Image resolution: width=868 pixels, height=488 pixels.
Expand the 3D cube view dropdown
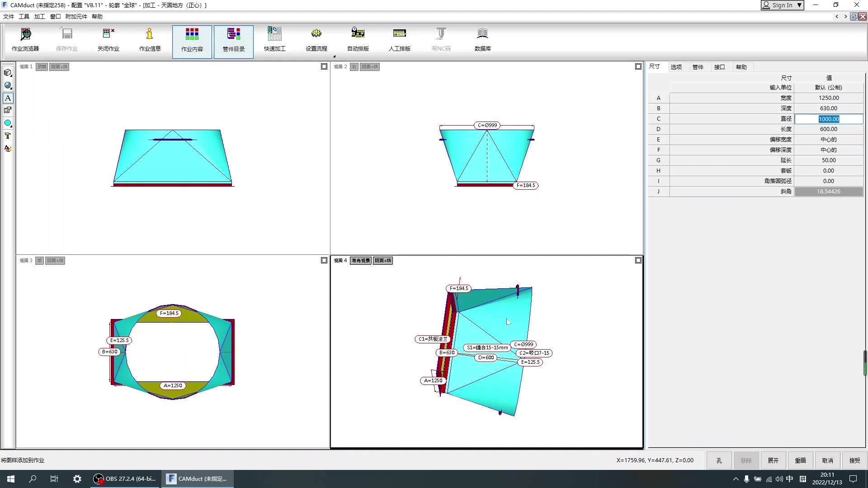(11, 75)
